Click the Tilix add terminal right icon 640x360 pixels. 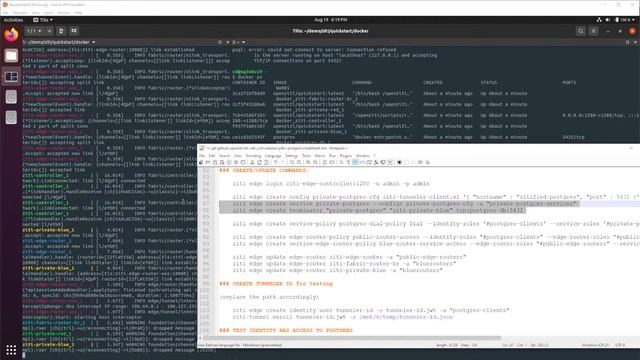[61, 31]
